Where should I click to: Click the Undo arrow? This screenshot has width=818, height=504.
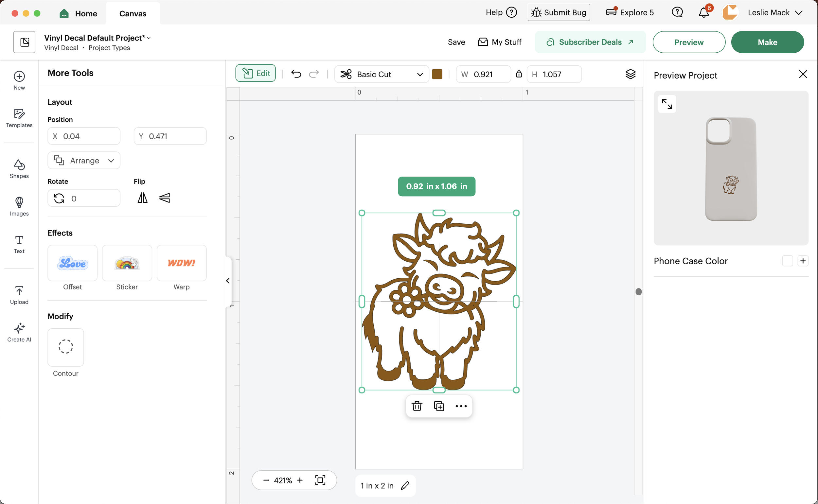tap(296, 74)
